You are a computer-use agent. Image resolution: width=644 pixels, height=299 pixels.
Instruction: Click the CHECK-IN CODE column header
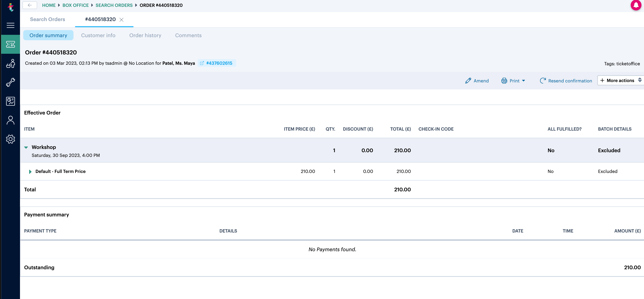pyautogui.click(x=436, y=129)
